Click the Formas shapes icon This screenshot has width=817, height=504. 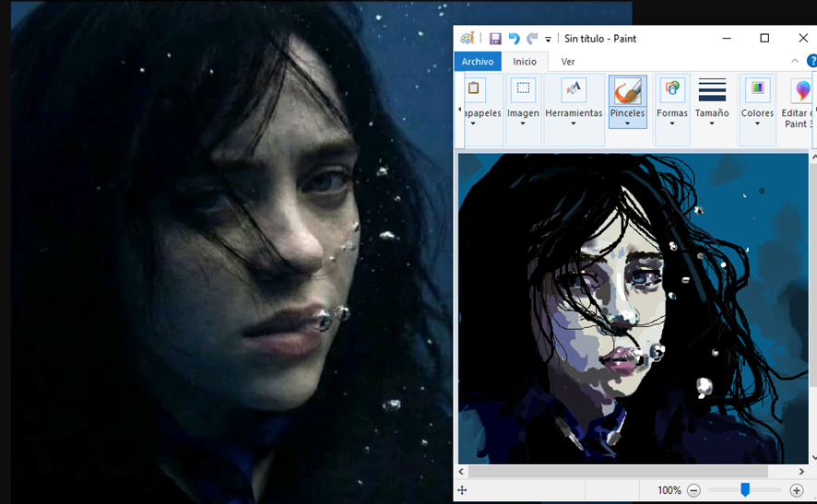point(672,89)
